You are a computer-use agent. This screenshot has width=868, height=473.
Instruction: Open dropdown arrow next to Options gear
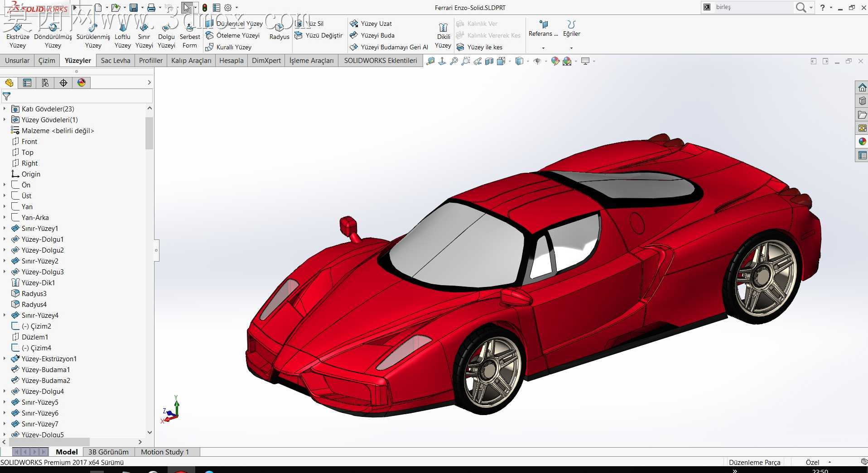point(236,8)
